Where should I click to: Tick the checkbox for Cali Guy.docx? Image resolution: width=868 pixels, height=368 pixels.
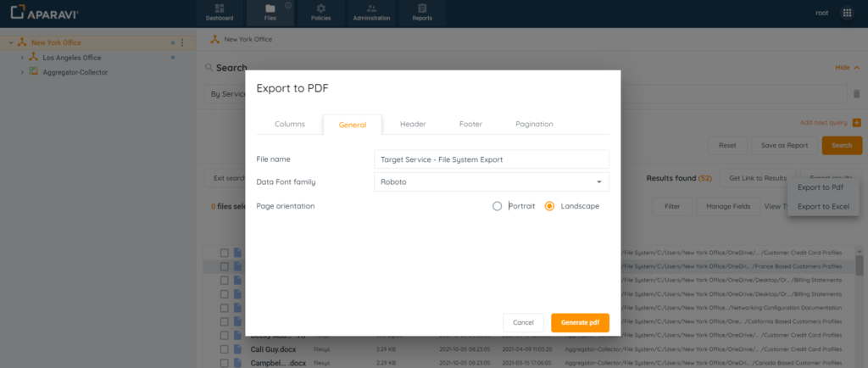(x=225, y=348)
